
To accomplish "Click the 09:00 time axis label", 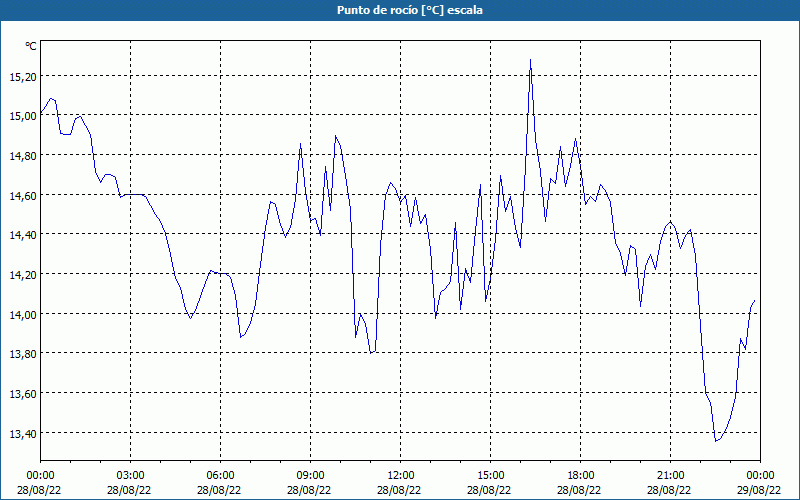I will (310, 476).
